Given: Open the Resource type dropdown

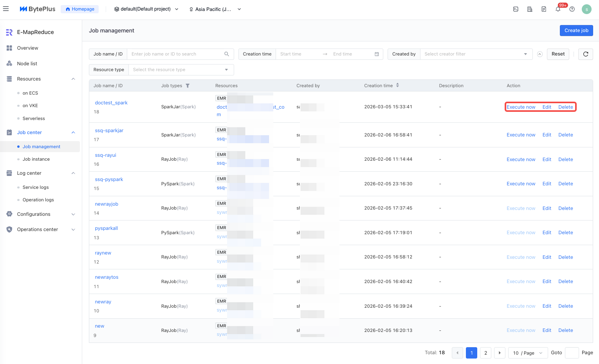Looking at the screenshot, I should [180, 70].
